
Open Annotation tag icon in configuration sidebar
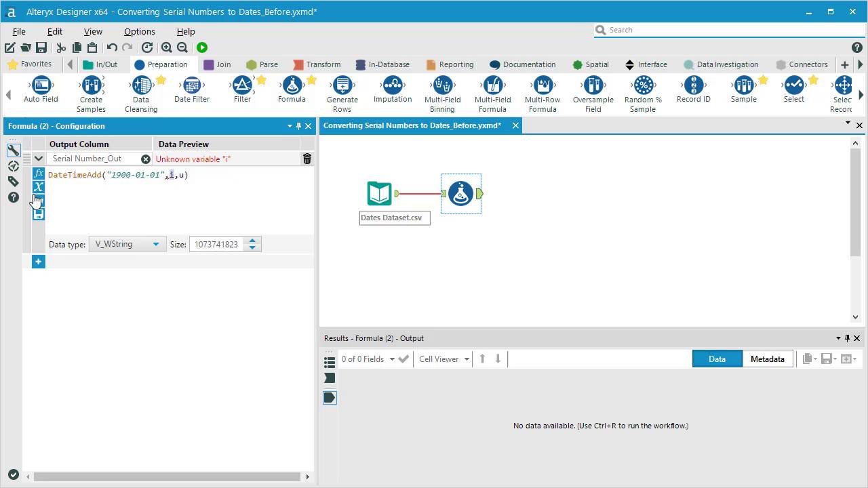tap(13, 181)
